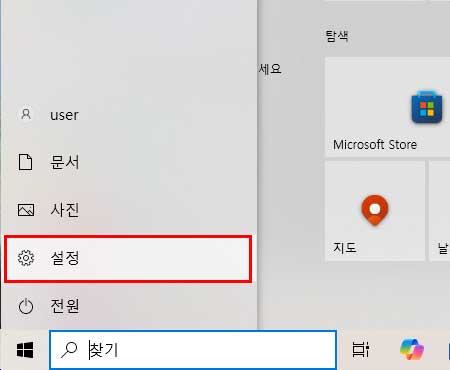Image resolution: width=450 pixels, height=370 pixels.
Task: Launch Copilot from the taskbar
Action: click(x=412, y=349)
